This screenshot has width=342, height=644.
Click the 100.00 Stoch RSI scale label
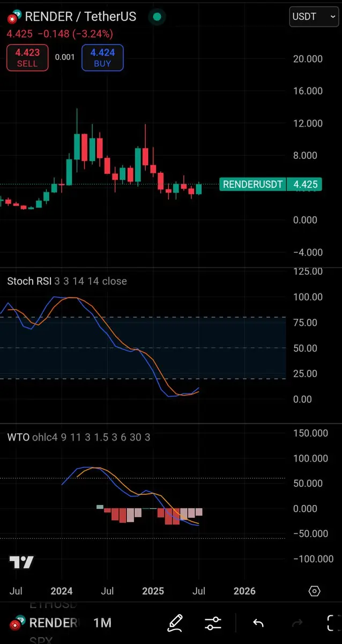pyautogui.click(x=308, y=297)
